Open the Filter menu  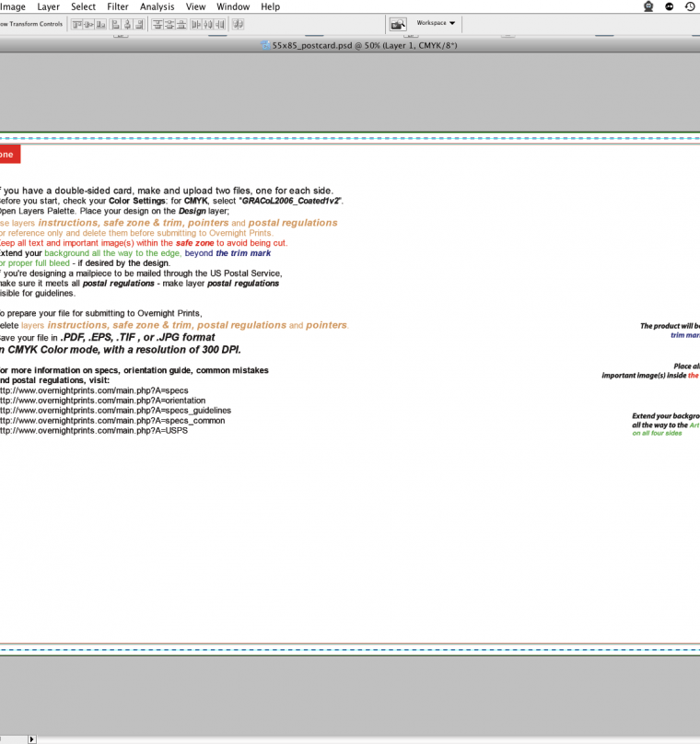pyautogui.click(x=118, y=6)
